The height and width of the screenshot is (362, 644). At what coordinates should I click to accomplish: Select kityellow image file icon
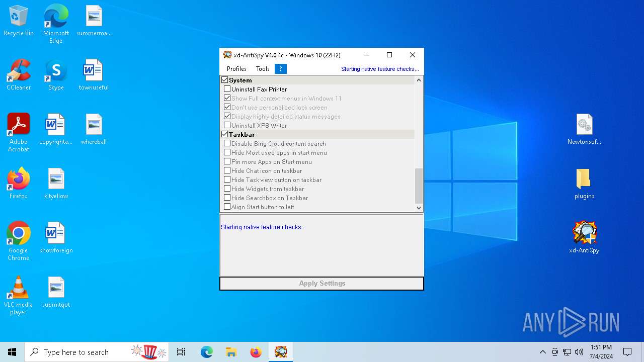56,184
